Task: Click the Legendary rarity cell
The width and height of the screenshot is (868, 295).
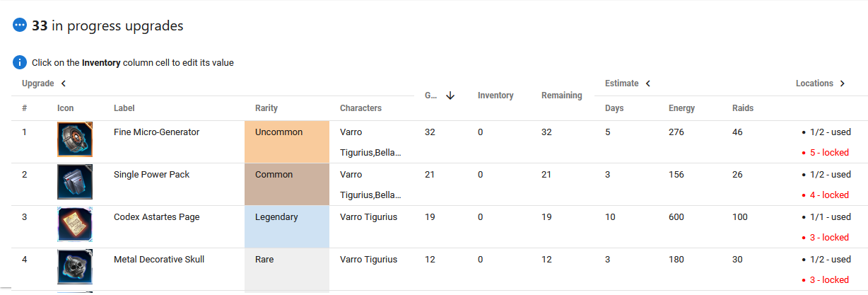Action: (287, 226)
